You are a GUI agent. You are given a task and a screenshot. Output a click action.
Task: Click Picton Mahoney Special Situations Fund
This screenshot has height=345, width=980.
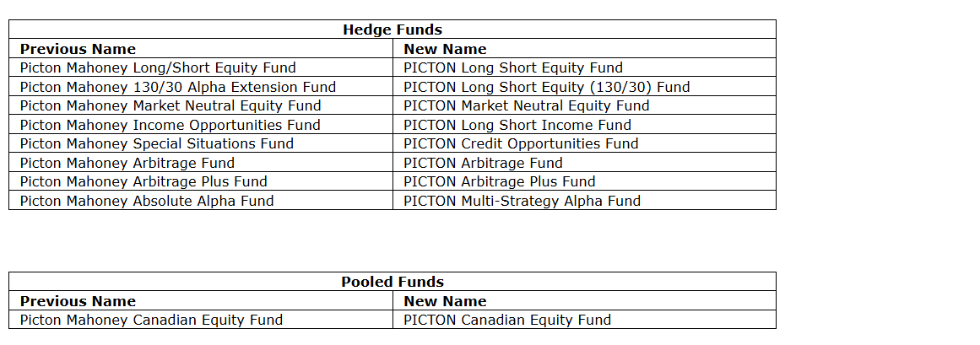tap(157, 143)
